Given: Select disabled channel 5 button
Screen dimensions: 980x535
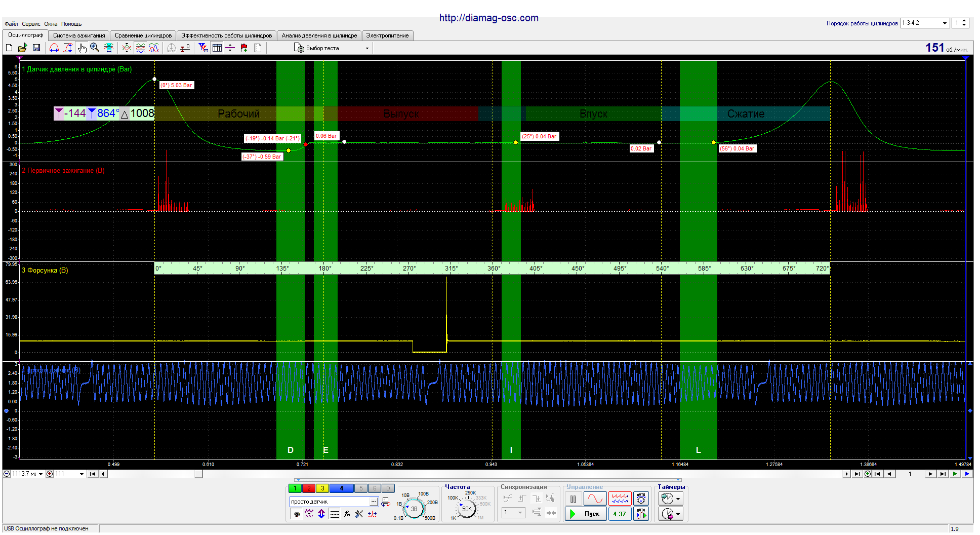Looking at the screenshot, I should (361, 488).
